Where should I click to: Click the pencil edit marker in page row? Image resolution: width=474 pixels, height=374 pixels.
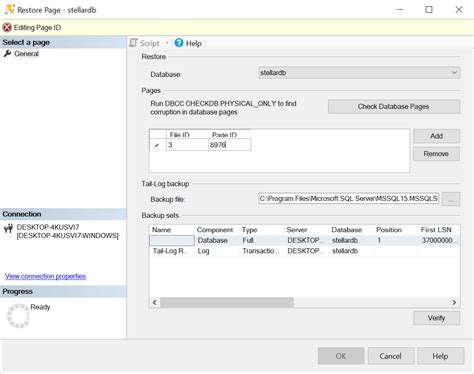157,145
